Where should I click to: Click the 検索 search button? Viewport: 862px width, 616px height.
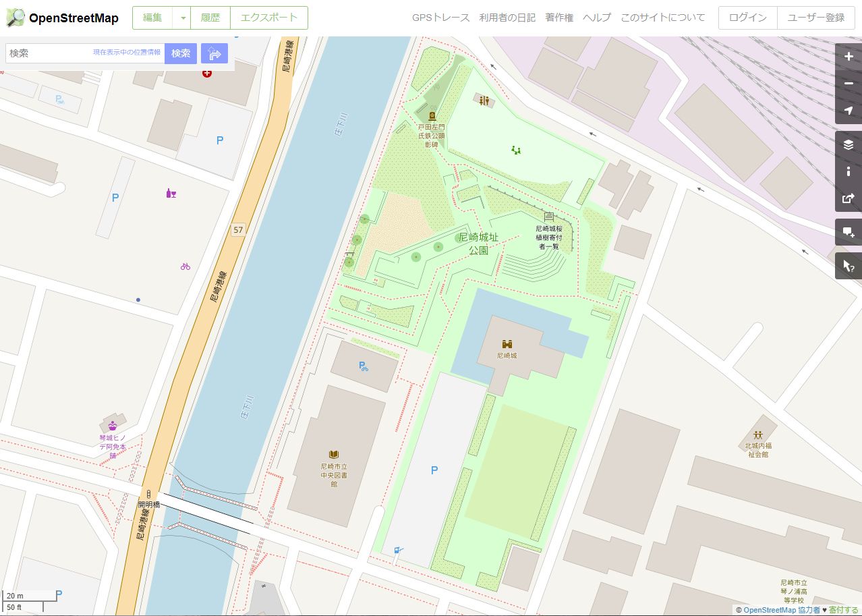(x=181, y=53)
